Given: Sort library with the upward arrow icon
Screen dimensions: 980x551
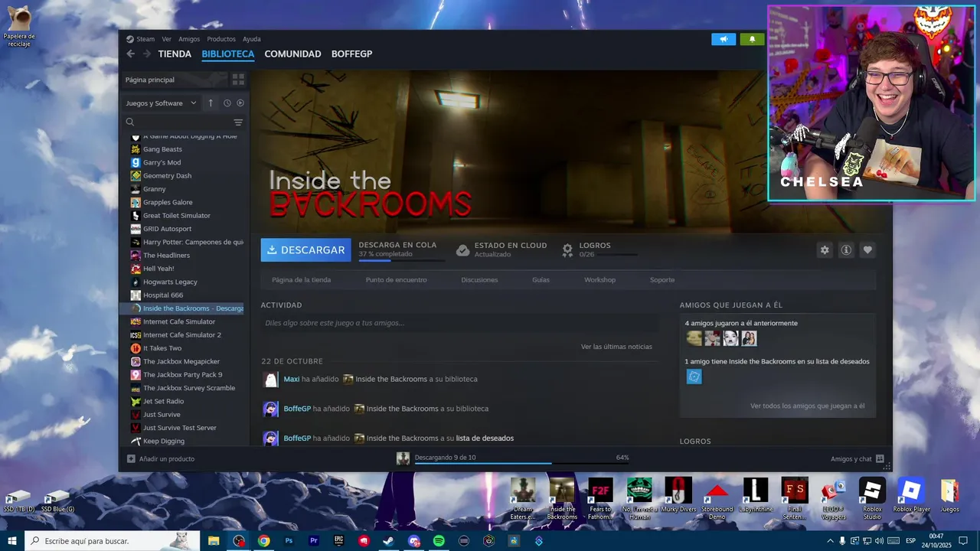Looking at the screenshot, I should [211, 103].
